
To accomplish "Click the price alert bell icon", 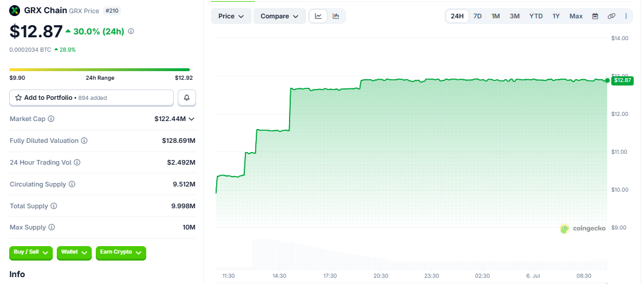I will [x=187, y=98].
